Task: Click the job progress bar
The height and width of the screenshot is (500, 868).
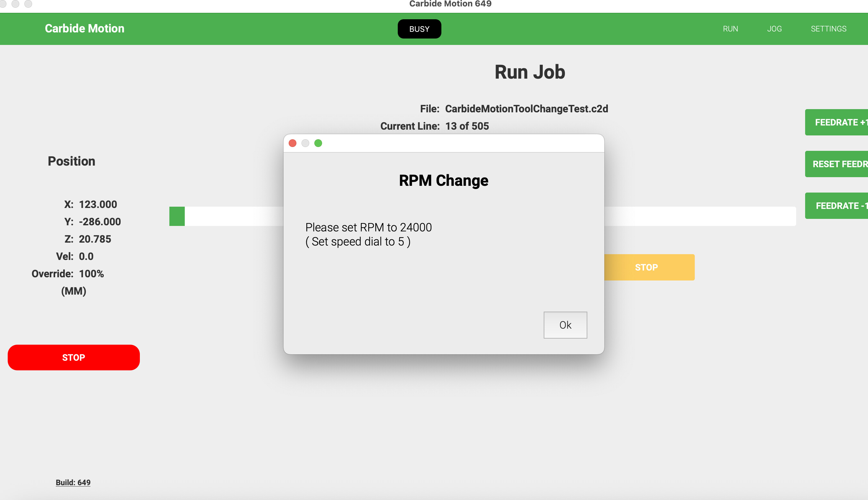Action: [x=482, y=216]
